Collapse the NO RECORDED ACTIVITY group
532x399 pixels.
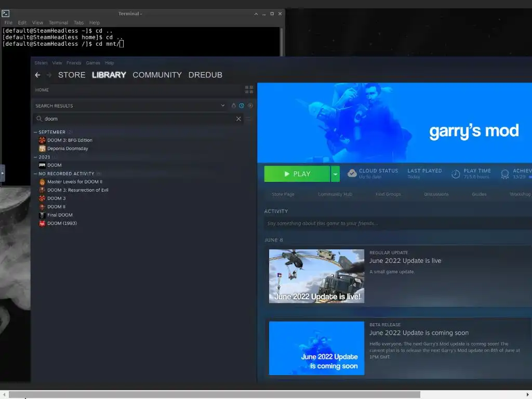[35, 174]
